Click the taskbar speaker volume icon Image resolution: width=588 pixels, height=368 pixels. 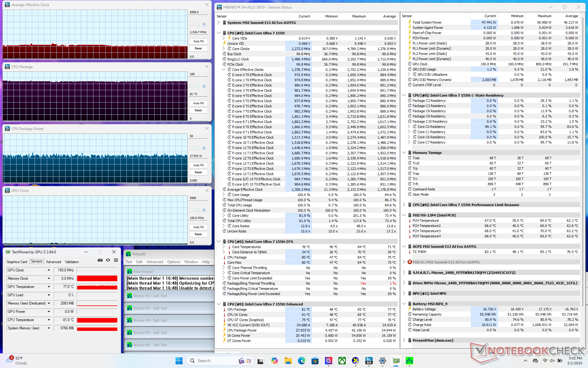552,361
